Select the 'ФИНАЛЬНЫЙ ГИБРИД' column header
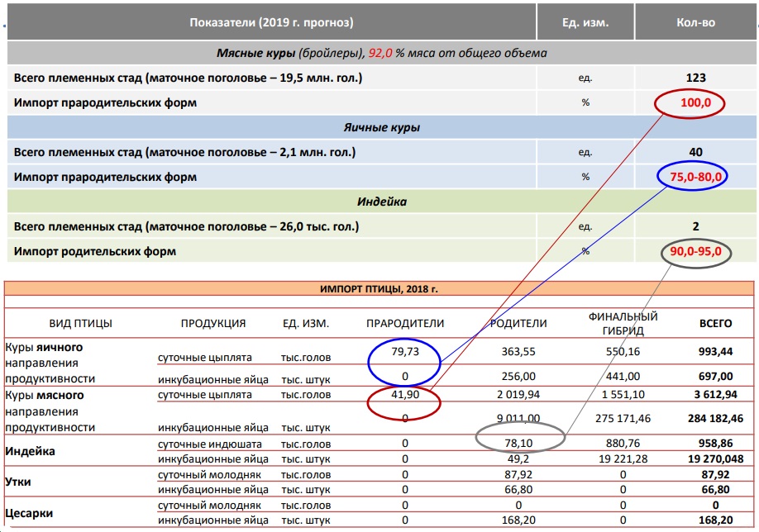Viewport: 759px width, 532px height. pos(623,324)
